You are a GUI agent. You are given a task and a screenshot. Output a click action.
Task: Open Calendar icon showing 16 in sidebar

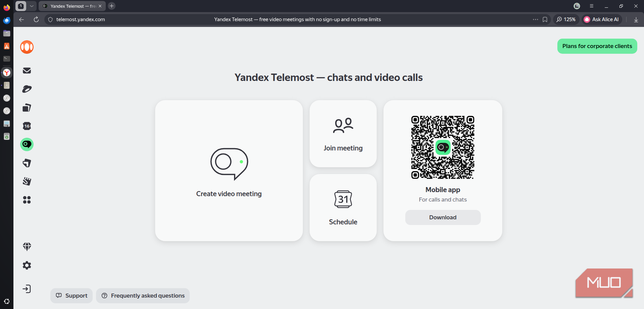(27, 126)
